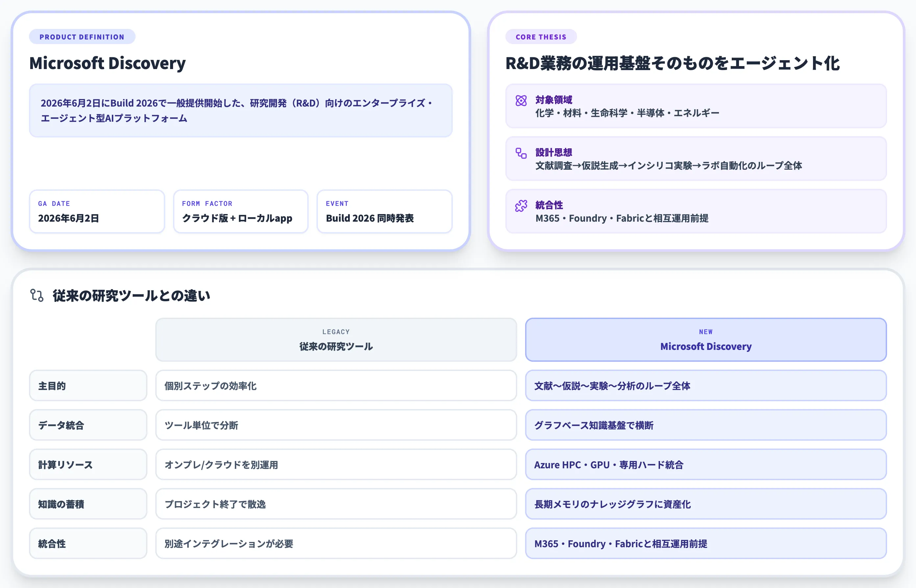Click the 知識の蓄積 row label
The height and width of the screenshot is (588, 916).
[88, 504]
